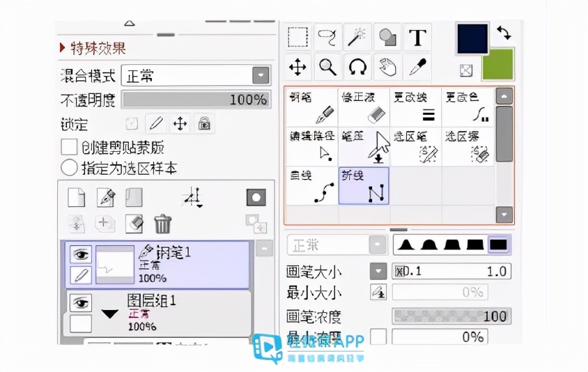This screenshot has width=588, height=372.
Task: Select the eyedropper color picker tool
Action: [x=417, y=68]
